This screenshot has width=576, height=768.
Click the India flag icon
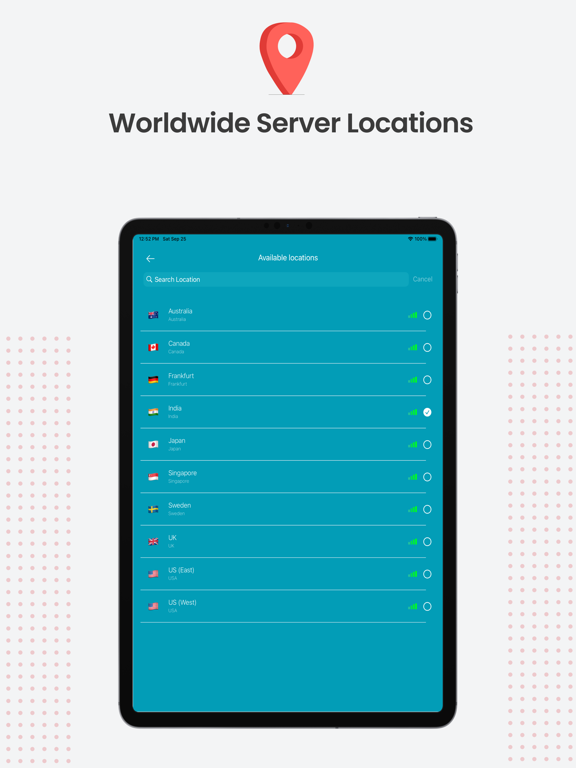tap(153, 412)
